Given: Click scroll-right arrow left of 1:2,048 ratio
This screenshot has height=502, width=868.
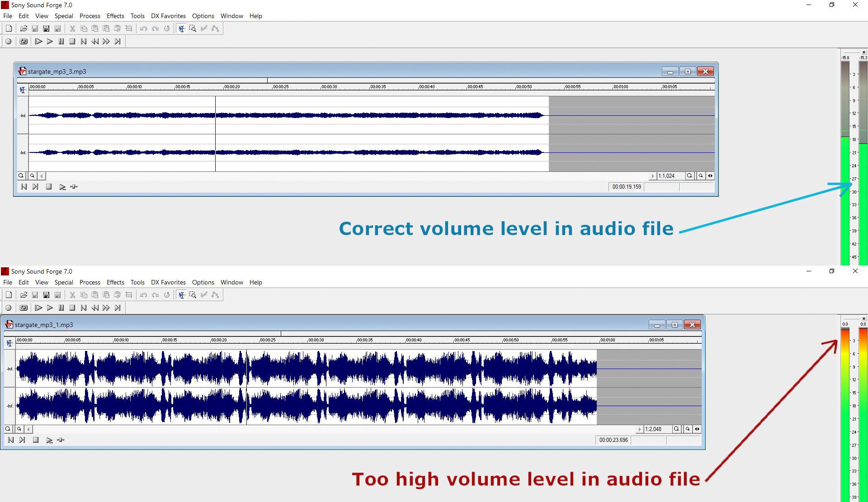Looking at the screenshot, I should point(640,429).
